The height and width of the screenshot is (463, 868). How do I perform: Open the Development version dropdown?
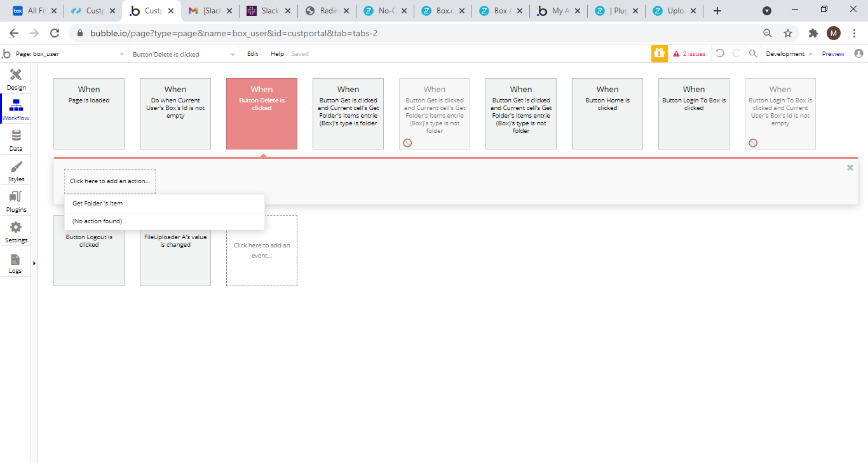789,54
